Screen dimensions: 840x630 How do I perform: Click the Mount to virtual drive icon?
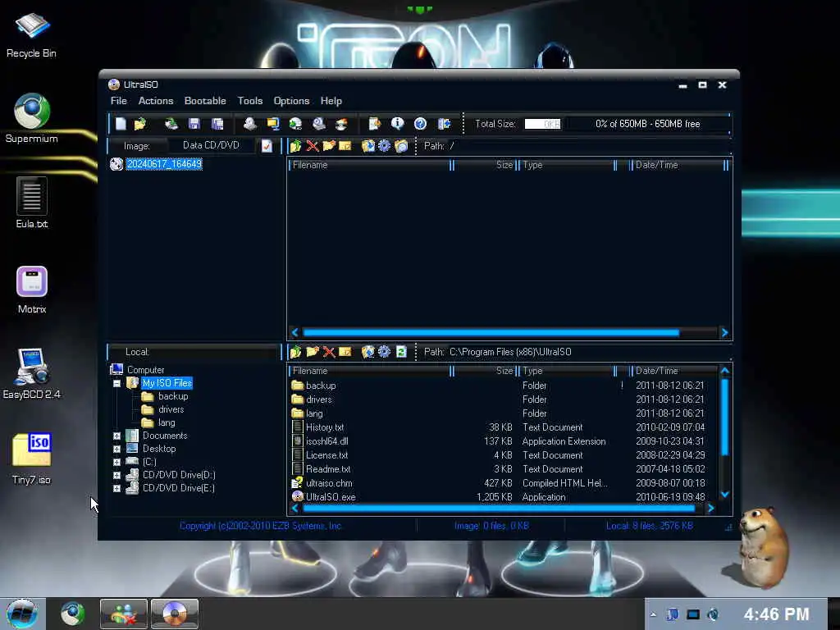[x=319, y=124]
